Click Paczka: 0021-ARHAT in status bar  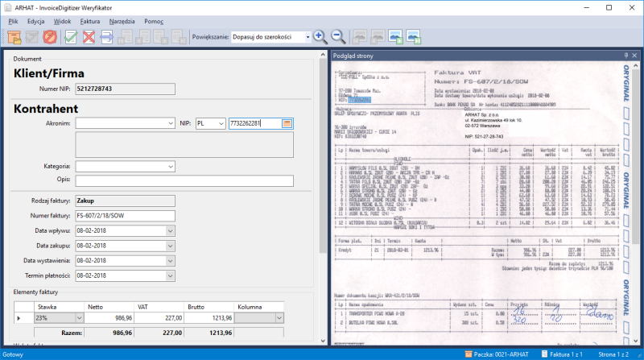497,354
